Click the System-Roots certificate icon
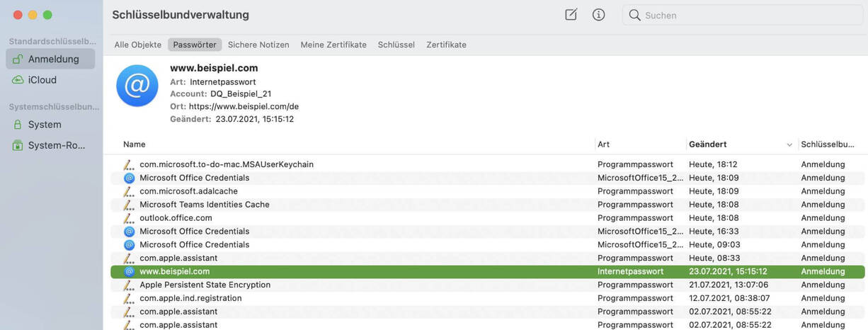This screenshot has height=330, width=868. 18,145
